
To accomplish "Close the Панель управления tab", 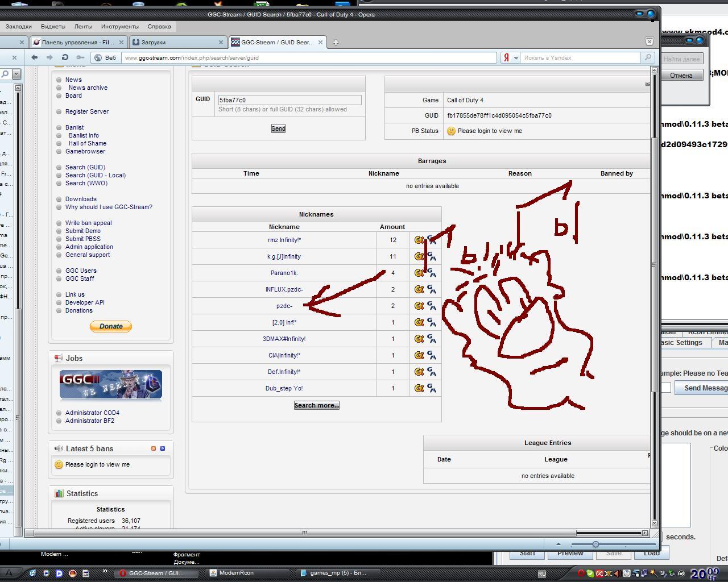I will tap(121, 42).
